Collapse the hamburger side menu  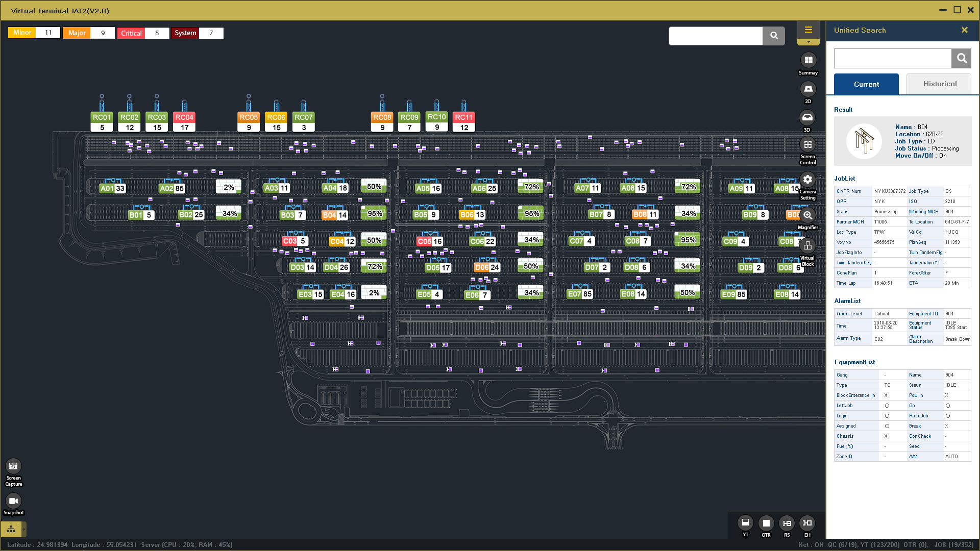click(808, 30)
